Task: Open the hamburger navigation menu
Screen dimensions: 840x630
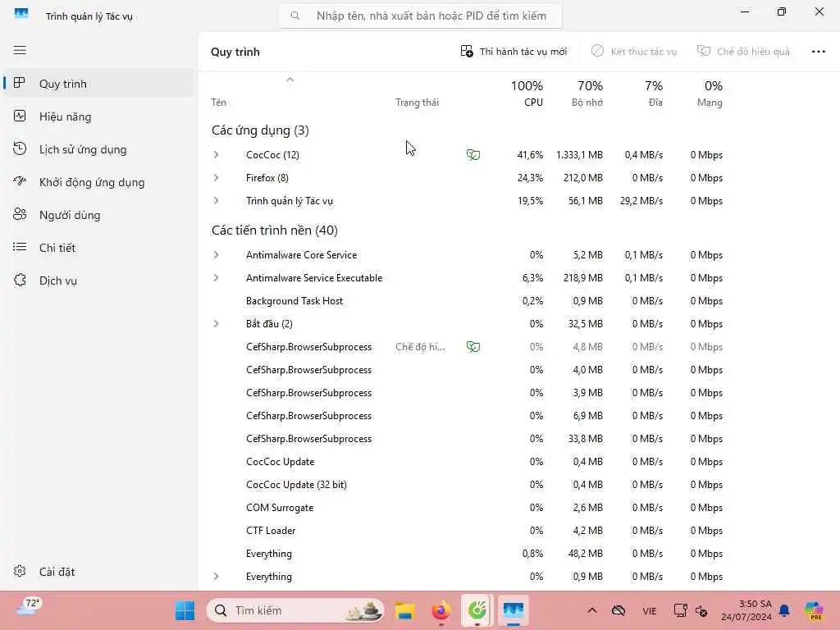Action: [x=20, y=50]
